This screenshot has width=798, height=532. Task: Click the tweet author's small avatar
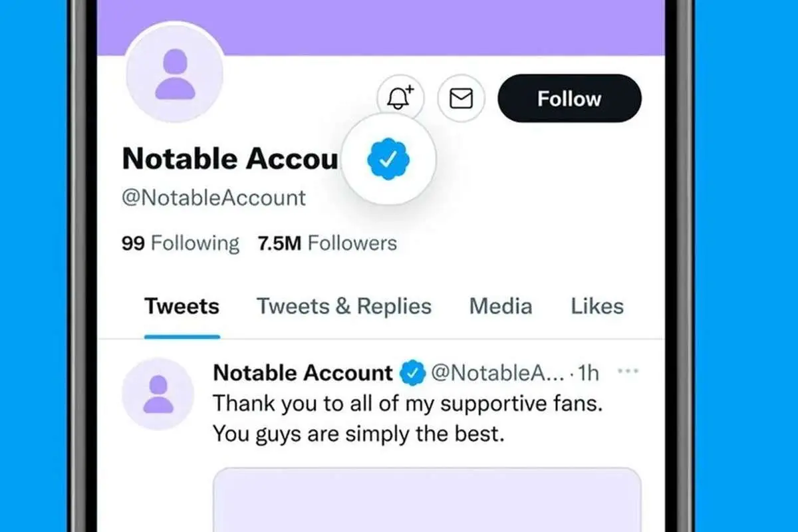pyautogui.click(x=158, y=393)
